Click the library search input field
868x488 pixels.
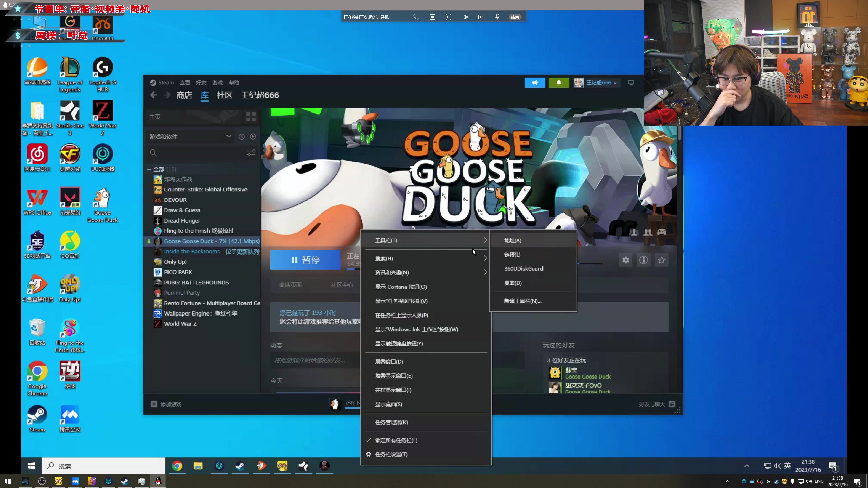[200, 153]
